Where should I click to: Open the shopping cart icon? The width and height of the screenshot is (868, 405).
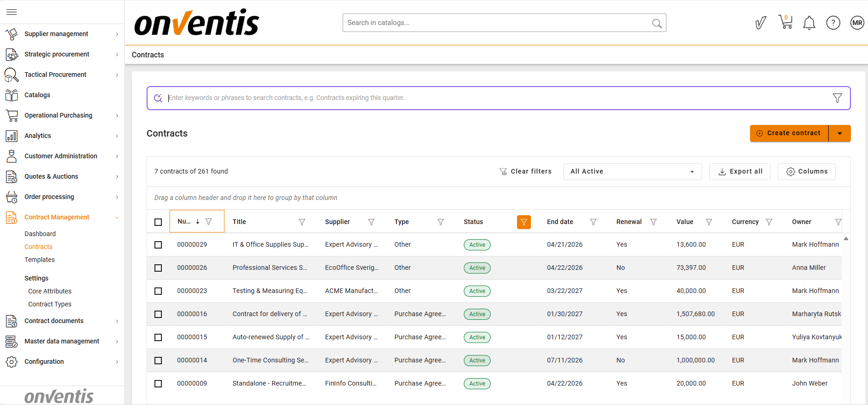tap(785, 22)
